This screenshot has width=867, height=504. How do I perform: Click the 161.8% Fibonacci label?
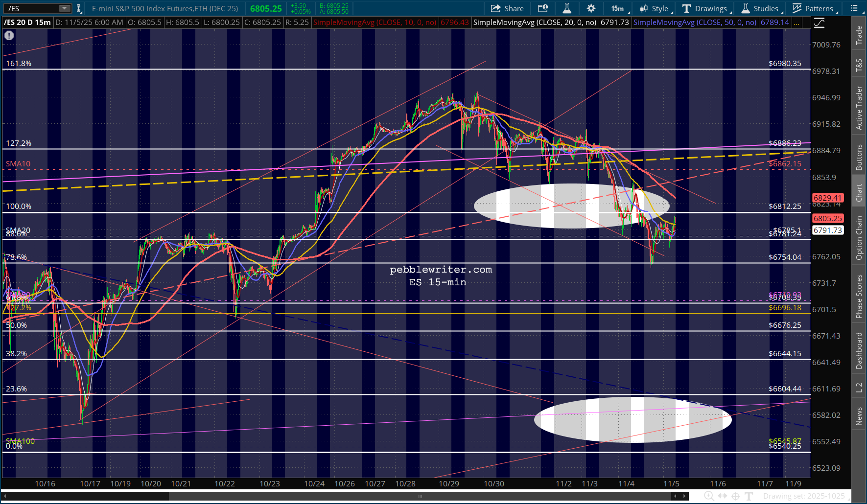tap(19, 64)
